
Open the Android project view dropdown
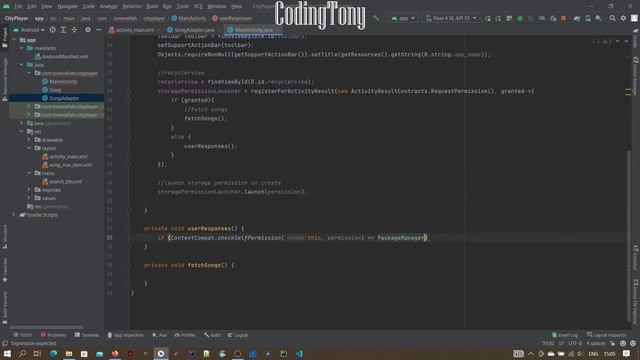point(29,30)
